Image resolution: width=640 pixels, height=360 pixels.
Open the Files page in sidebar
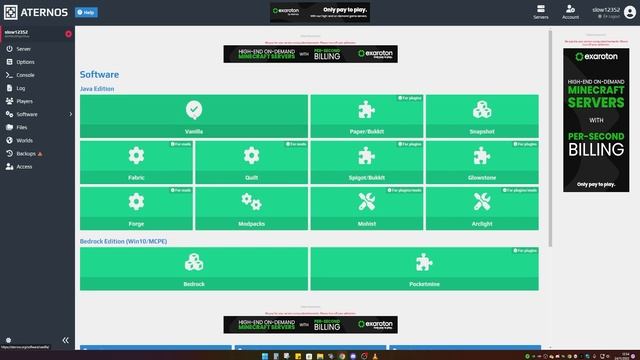[22, 127]
